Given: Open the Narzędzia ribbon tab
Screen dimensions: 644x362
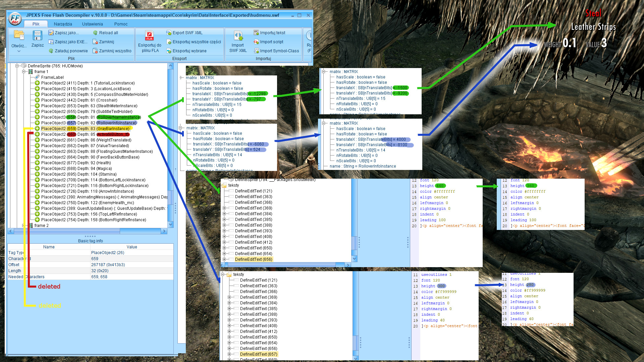Looking at the screenshot, I should pos(63,24).
